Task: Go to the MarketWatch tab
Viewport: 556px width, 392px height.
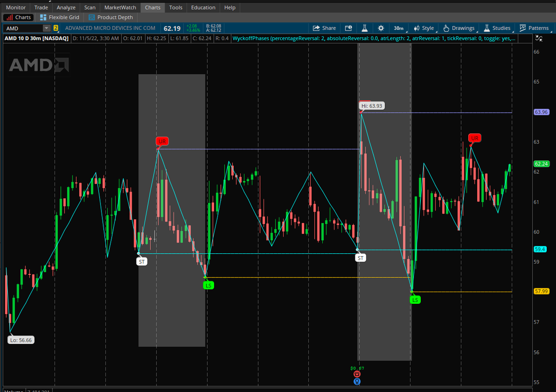Action: point(120,7)
